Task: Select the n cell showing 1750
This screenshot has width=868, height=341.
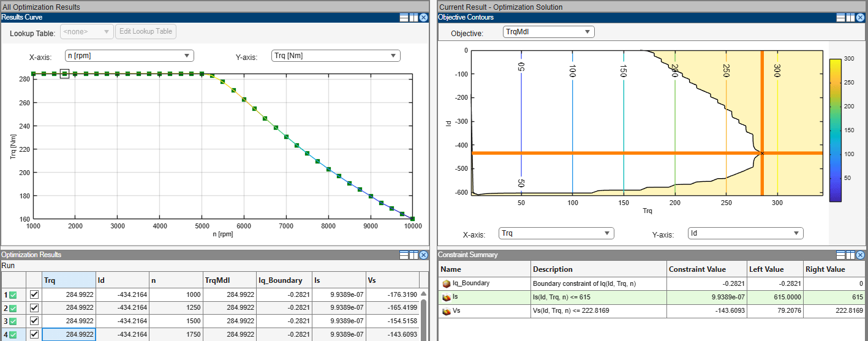Action: (x=176, y=334)
